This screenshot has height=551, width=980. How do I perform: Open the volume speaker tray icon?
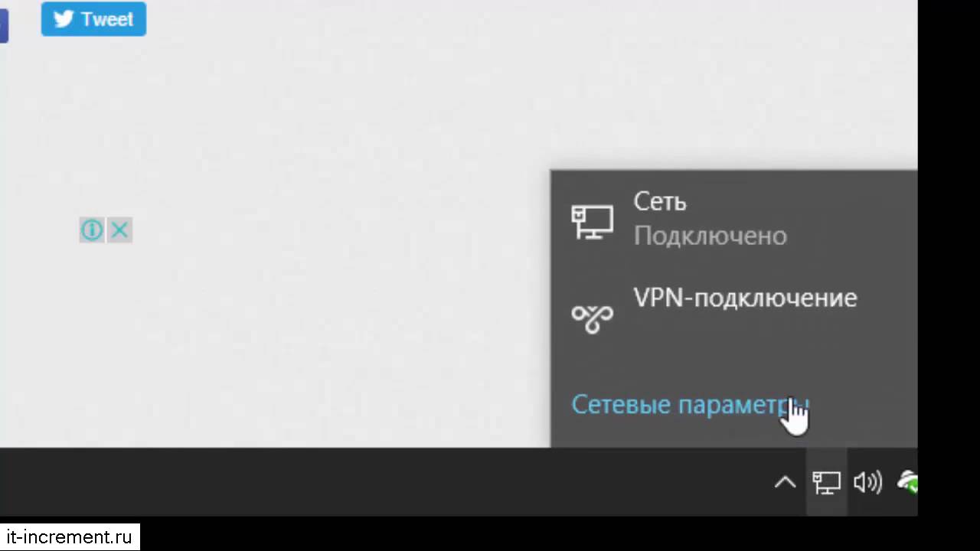[867, 482]
